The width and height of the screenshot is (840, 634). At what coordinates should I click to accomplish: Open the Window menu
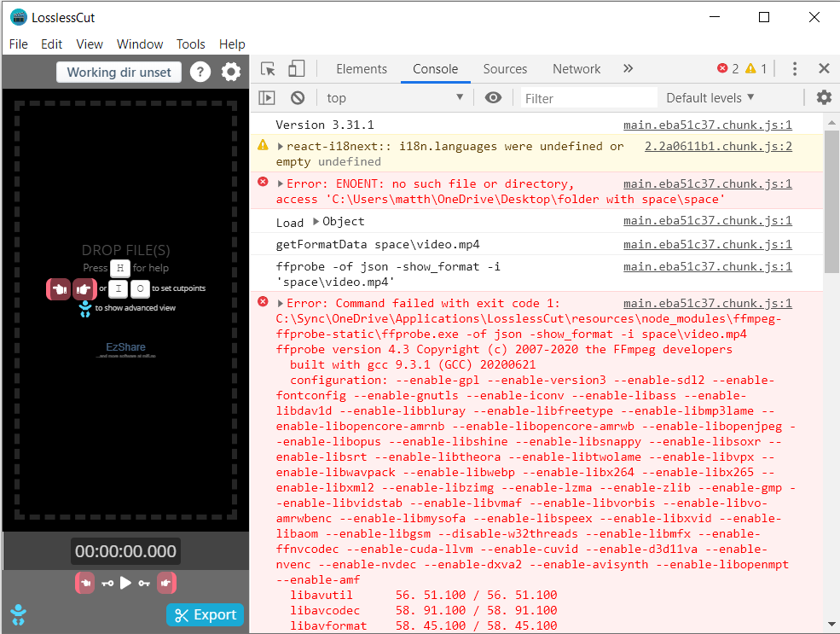(x=140, y=44)
